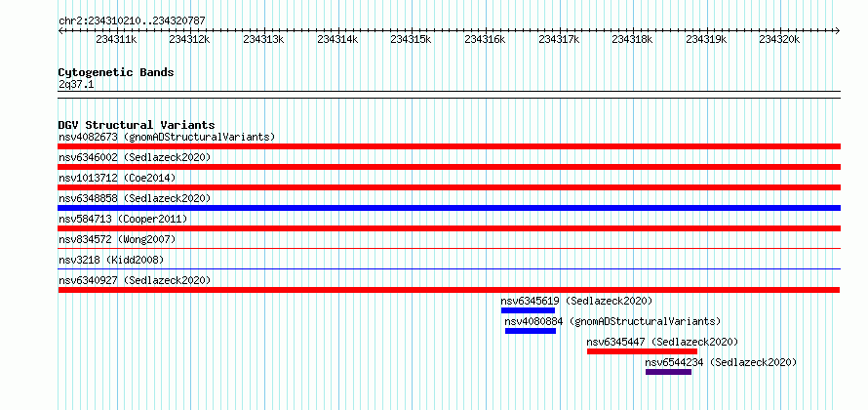Select the red bar under nsv6340927
The image size is (868, 410).
449,290
